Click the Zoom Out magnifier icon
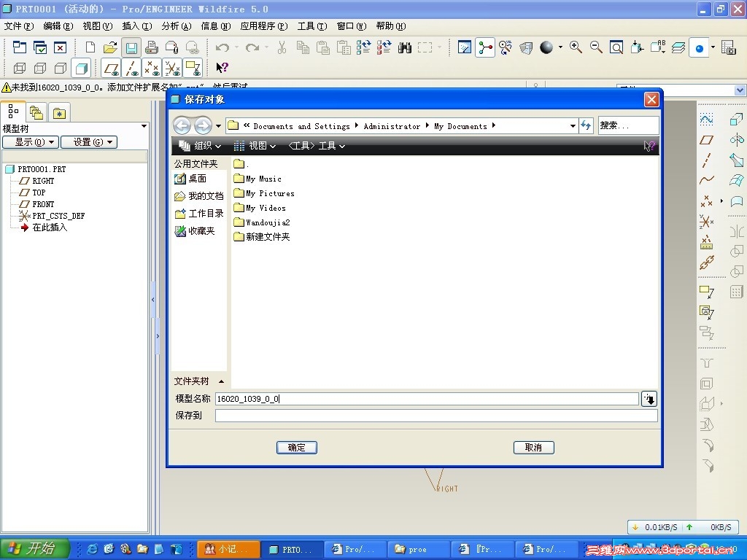Screen dimensions: 747x560 [x=596, y=47]
